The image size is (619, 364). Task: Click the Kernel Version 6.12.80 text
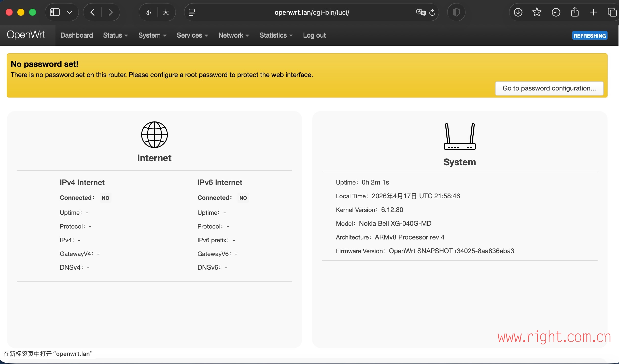pos(370,210)
